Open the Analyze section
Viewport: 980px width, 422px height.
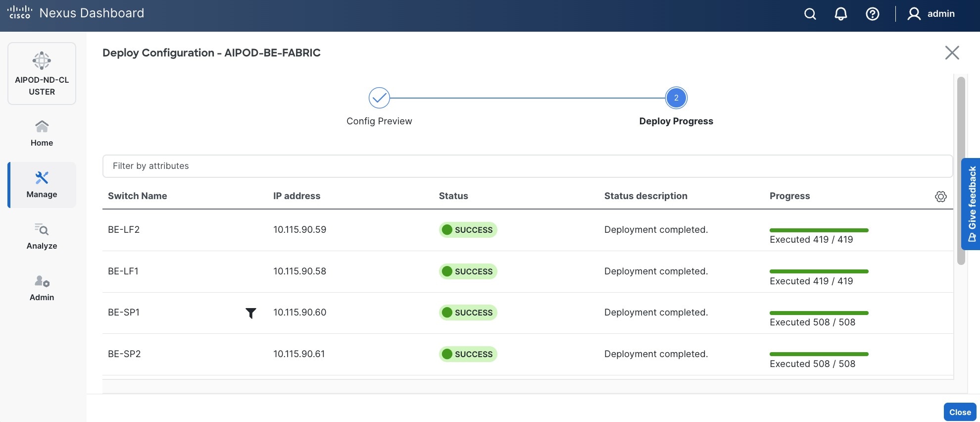point(42,236)
